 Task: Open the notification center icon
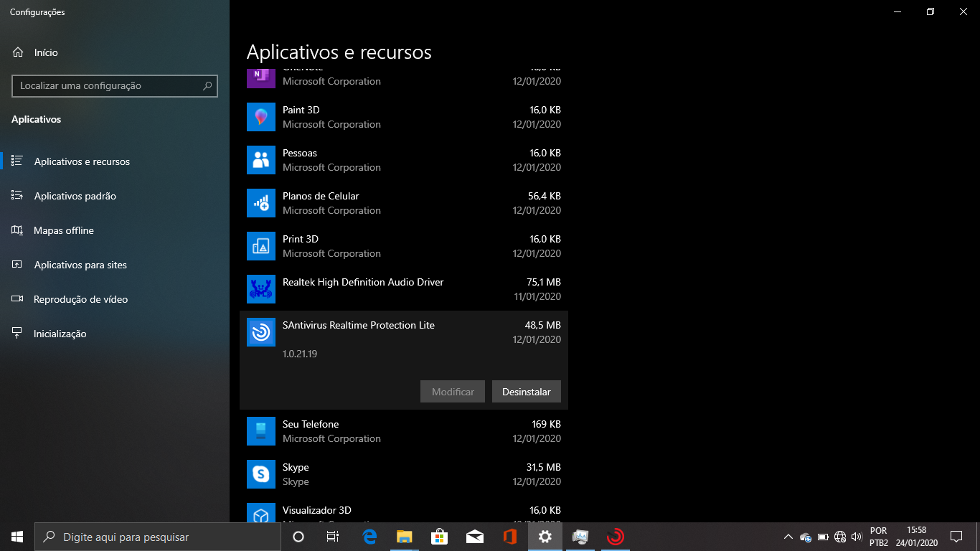(956, 537)
